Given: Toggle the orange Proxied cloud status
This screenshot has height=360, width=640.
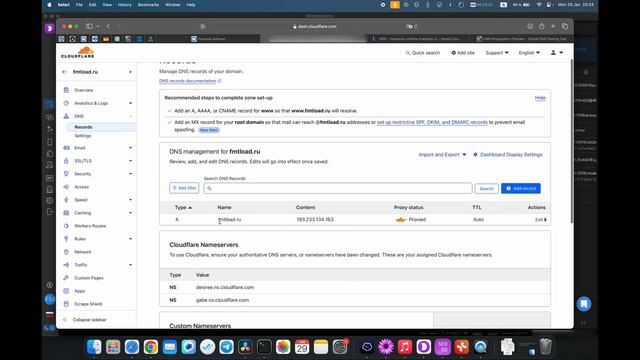Looking at the screenshot, I should point(401,220).
